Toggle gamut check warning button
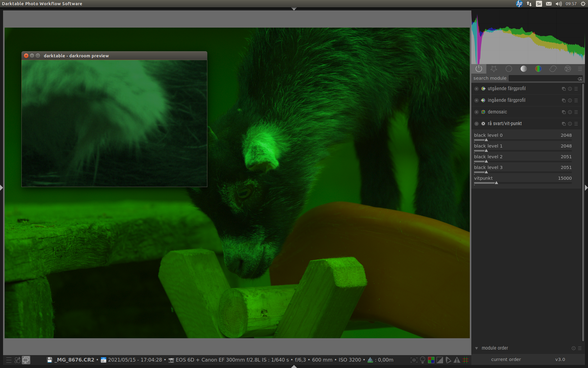Screen dimensions: 588x368 pos(457,360)
